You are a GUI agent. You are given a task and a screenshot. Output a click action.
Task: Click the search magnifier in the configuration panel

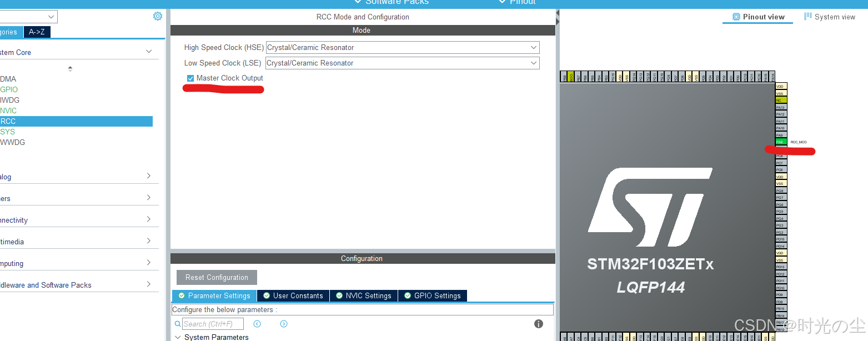tap(178, 323)
